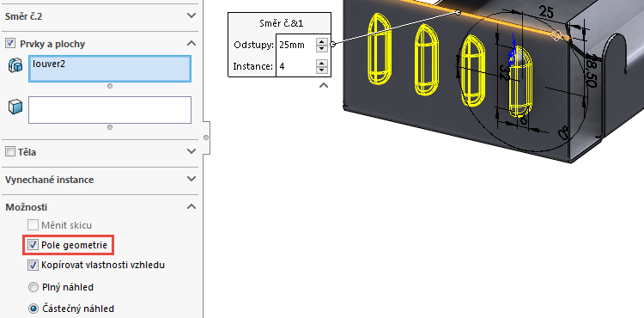Click the empty faces selection box
The image size is (644, 318).
click(110, 110)
